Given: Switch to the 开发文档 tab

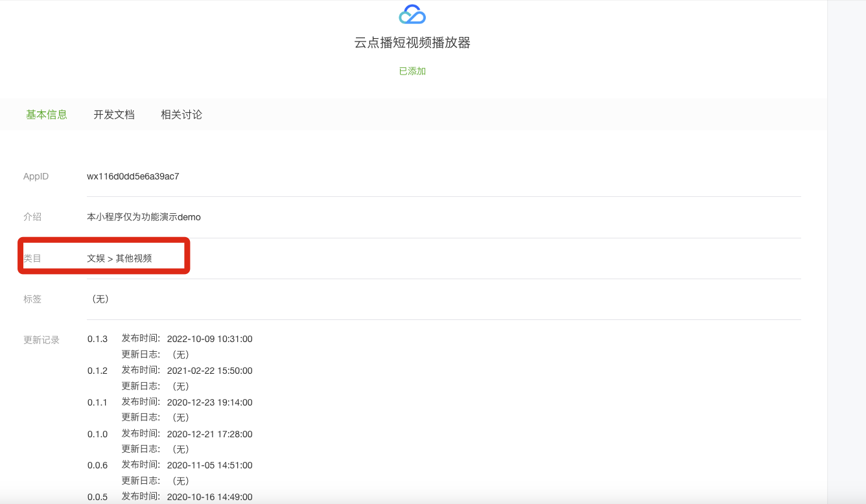Looking at the screenshot, I should tap(114, 115).
